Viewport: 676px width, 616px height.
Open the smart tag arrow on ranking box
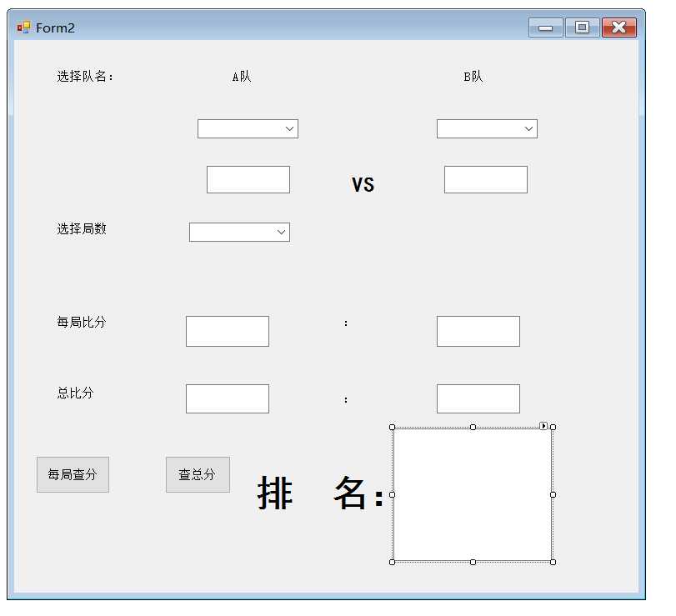tap(543, 426)
